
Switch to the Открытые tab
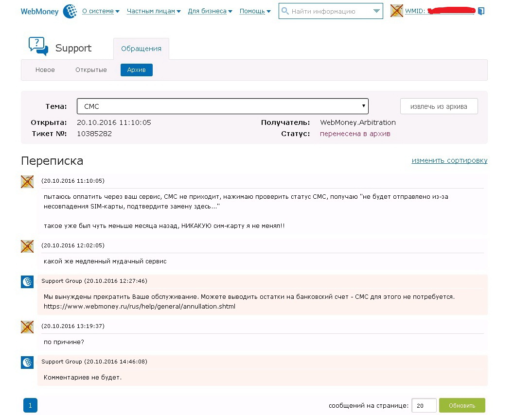(91, 70)
